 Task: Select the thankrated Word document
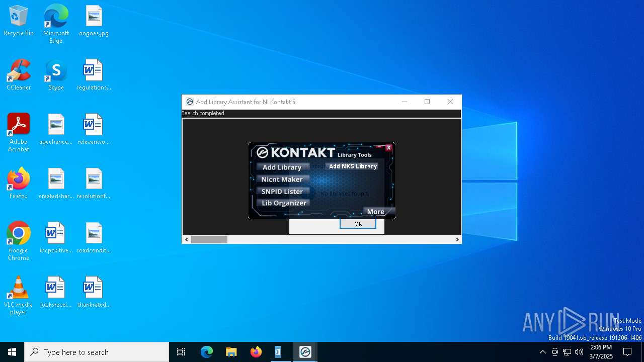[94, 293]
